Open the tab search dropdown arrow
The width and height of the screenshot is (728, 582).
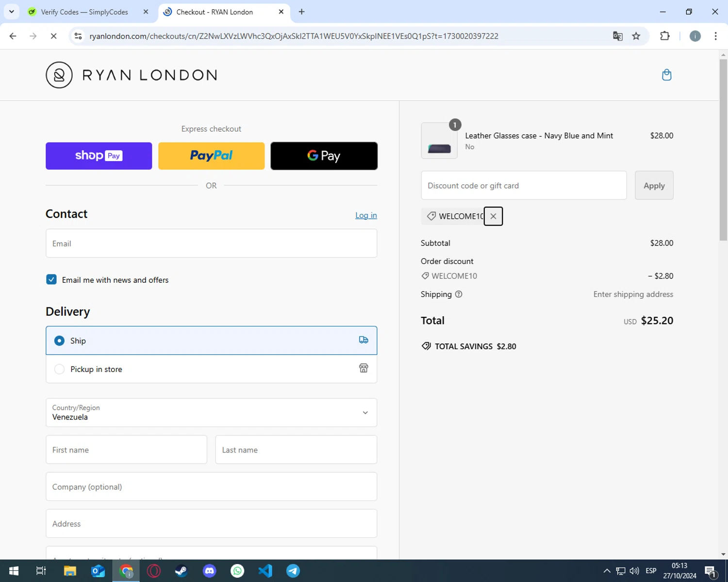click(x=12, y=12)
